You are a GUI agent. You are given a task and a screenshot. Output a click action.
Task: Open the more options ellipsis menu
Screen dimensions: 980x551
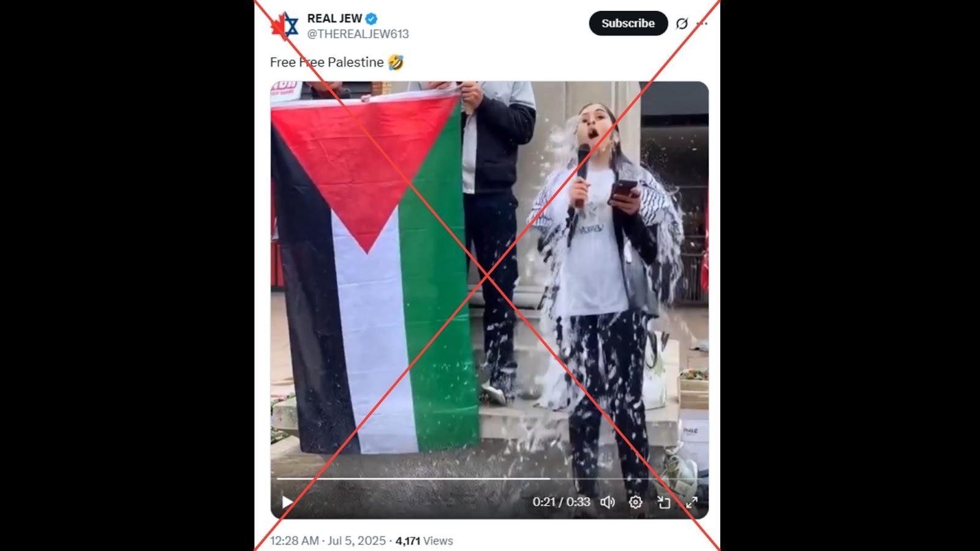click(703, 23)
